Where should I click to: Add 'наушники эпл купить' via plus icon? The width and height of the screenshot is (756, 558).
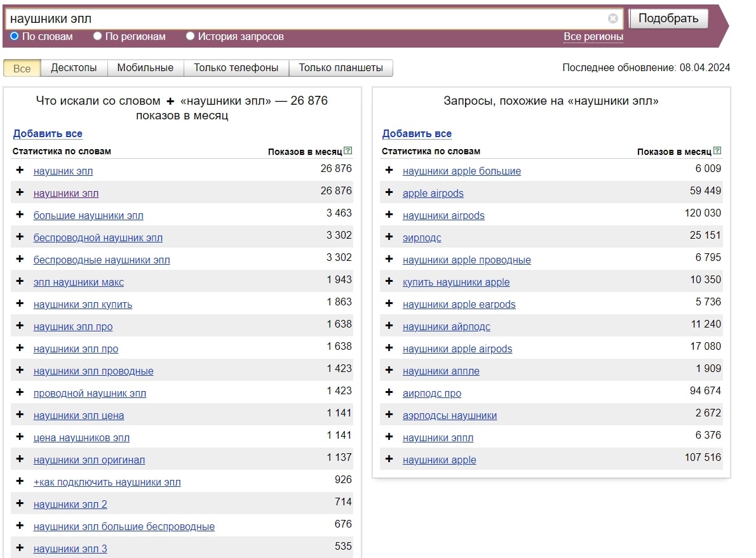click(20, 303)
